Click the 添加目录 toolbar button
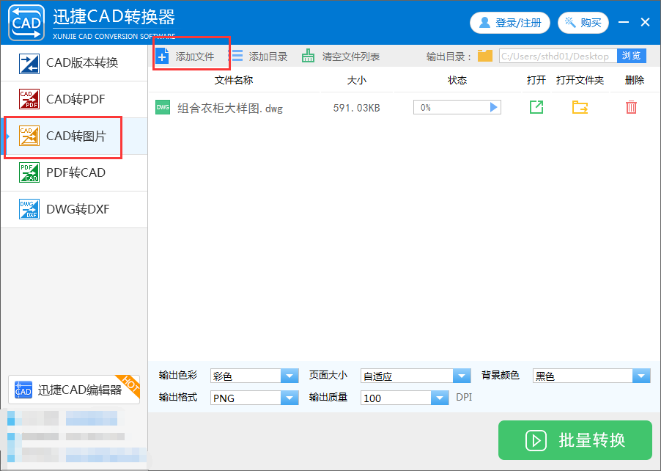 click(259, 56)
